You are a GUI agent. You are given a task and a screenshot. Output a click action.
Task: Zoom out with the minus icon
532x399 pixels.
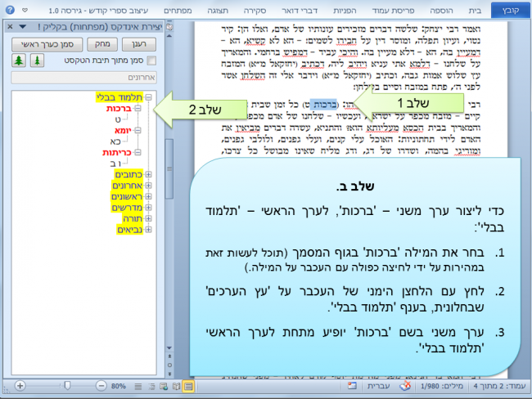pyautogui.click(x=101, y=386)
